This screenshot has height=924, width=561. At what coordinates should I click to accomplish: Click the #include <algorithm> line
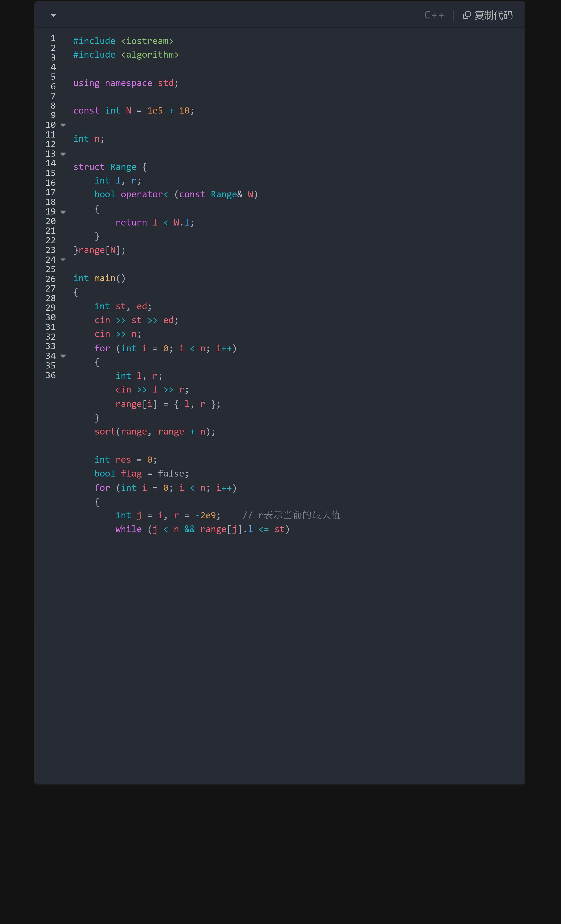[x=126, y=55]
